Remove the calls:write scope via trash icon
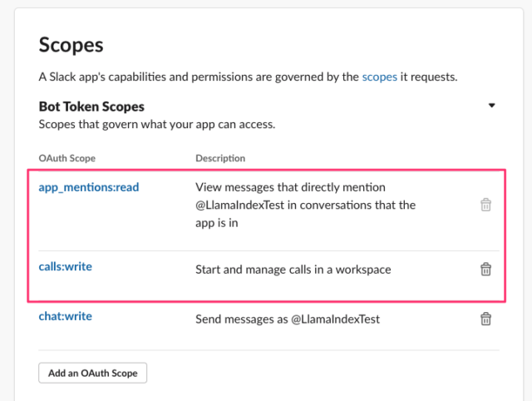532x401 pixels. coord(485,270)
